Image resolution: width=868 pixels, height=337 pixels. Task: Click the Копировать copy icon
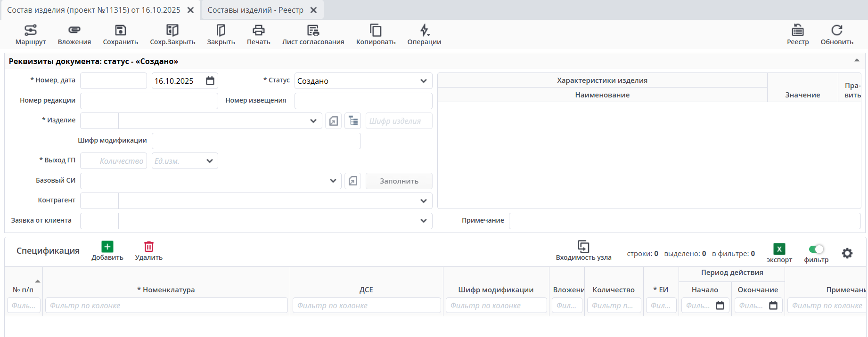point(376,30)
